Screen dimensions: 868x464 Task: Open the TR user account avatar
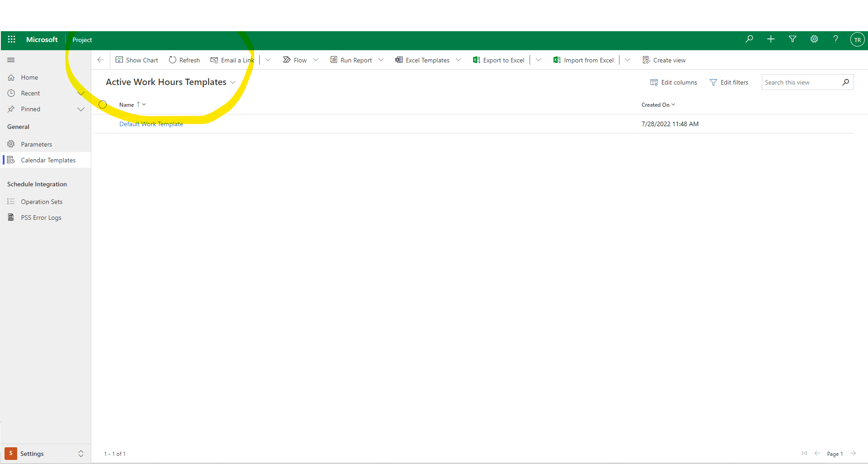[858, 40]
